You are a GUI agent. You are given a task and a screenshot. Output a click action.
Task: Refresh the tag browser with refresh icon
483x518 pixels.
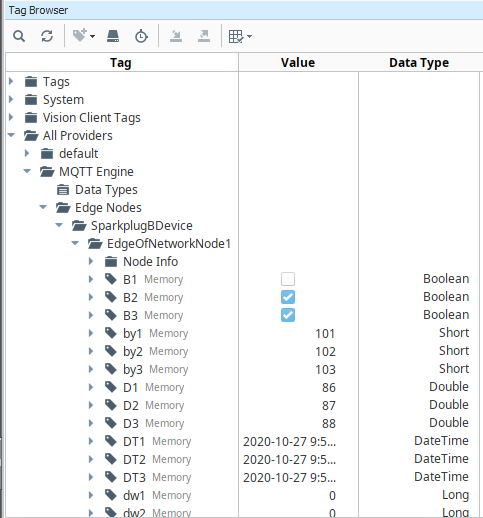pos(47,36)
